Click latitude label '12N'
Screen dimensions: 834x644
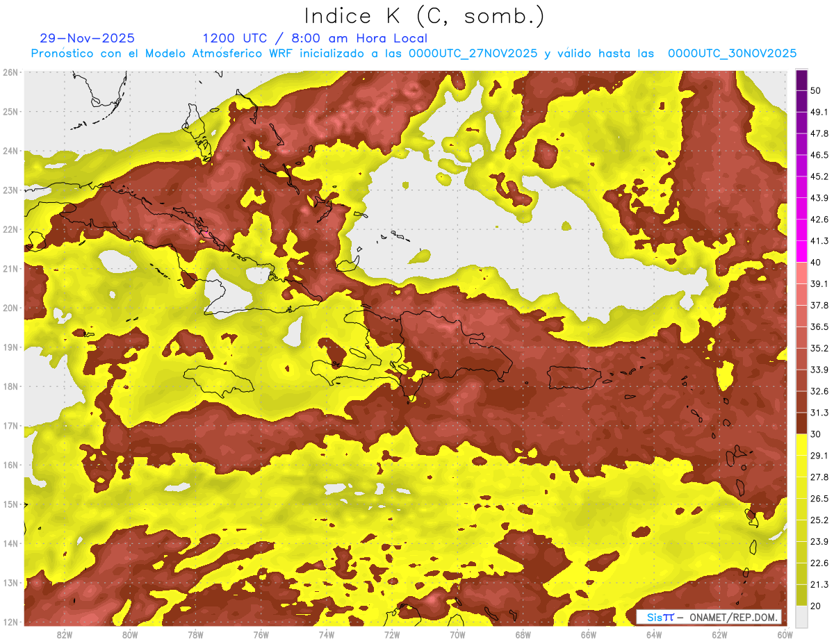coord(10,622)
